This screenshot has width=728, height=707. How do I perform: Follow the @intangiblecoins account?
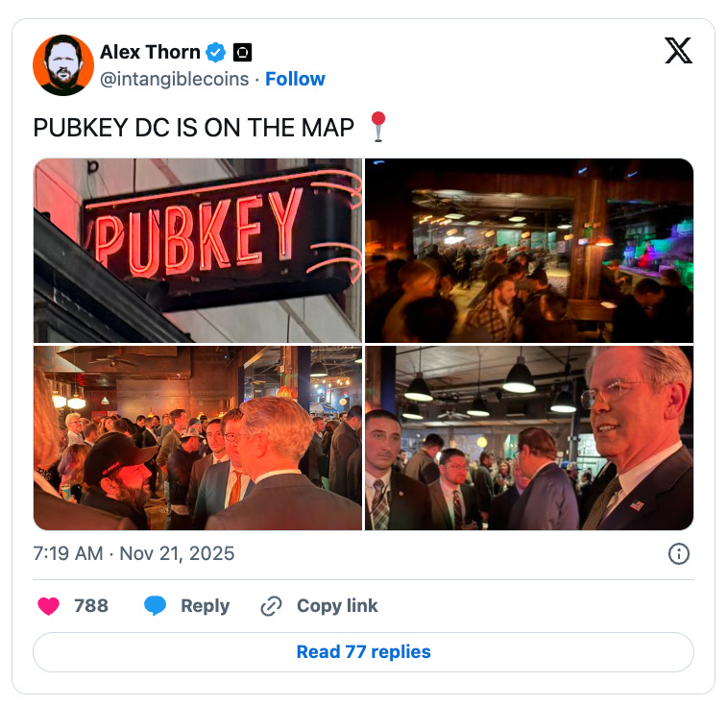[295, 79]
